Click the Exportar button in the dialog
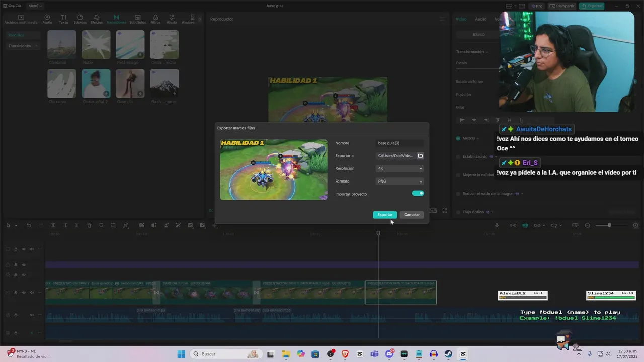The height and width of the screenshot is (362, 644). [x=385, y=215]
